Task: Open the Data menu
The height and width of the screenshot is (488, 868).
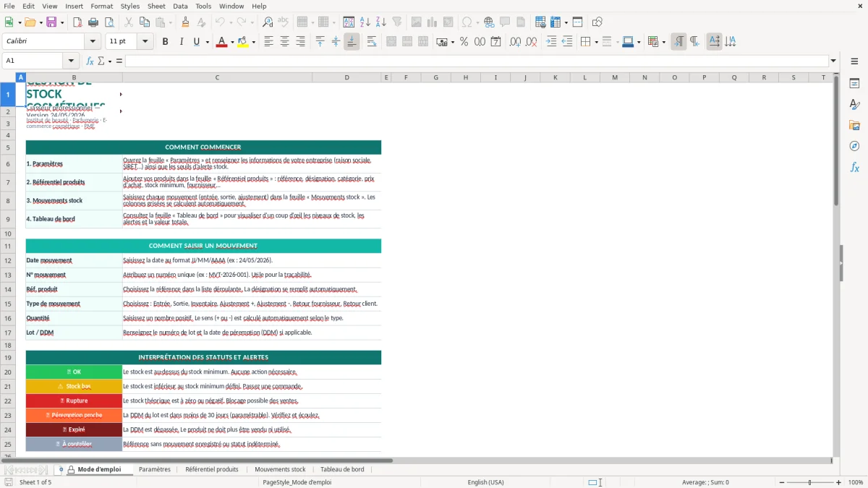Action: point(180,6)
